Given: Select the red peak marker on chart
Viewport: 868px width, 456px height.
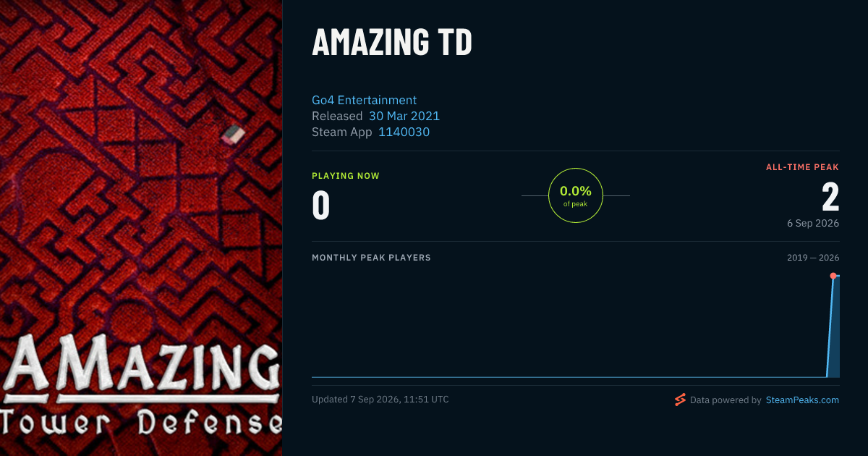Looking at the screenshot, I should pyautogui.click(x=833, y=276).
